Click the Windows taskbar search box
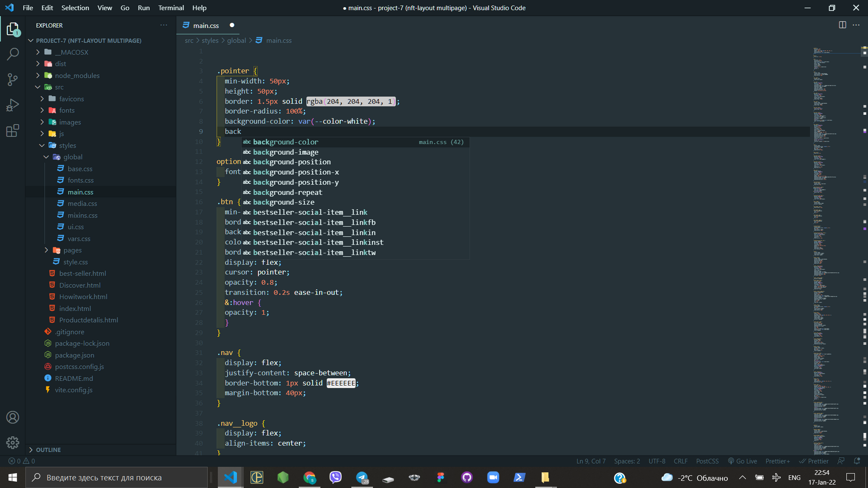 [117, 478]
